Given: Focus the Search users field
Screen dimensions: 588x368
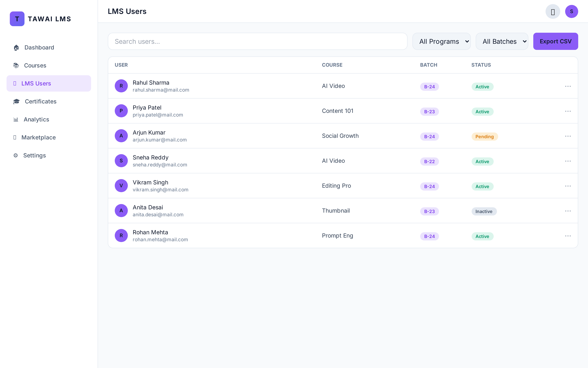Looking at the screenshot, I should (x=257, y=41).
